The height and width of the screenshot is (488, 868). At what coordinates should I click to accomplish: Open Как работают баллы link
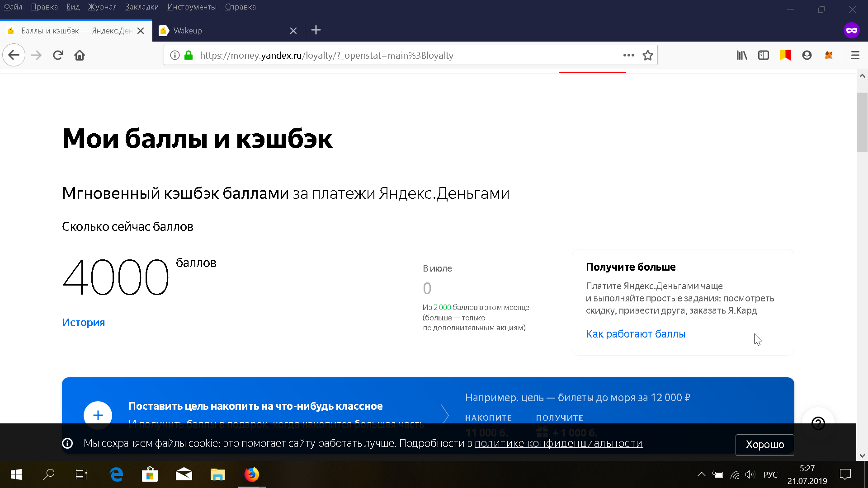point(635,334)
